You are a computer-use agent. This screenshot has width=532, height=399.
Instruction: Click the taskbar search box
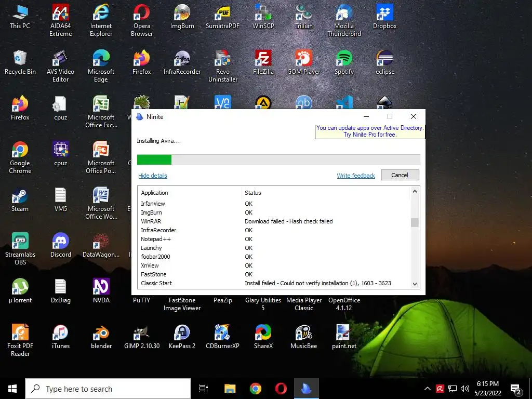point(108,389)
